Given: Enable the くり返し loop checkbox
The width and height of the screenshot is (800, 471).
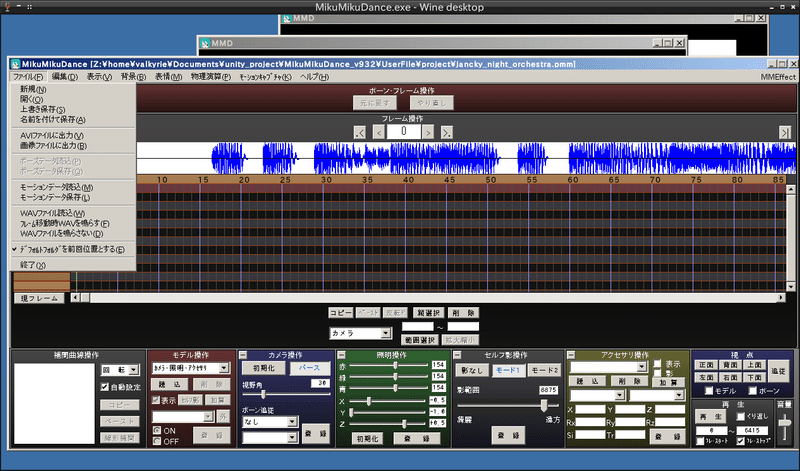Looking at the screenshot, I should click(740, 417).
